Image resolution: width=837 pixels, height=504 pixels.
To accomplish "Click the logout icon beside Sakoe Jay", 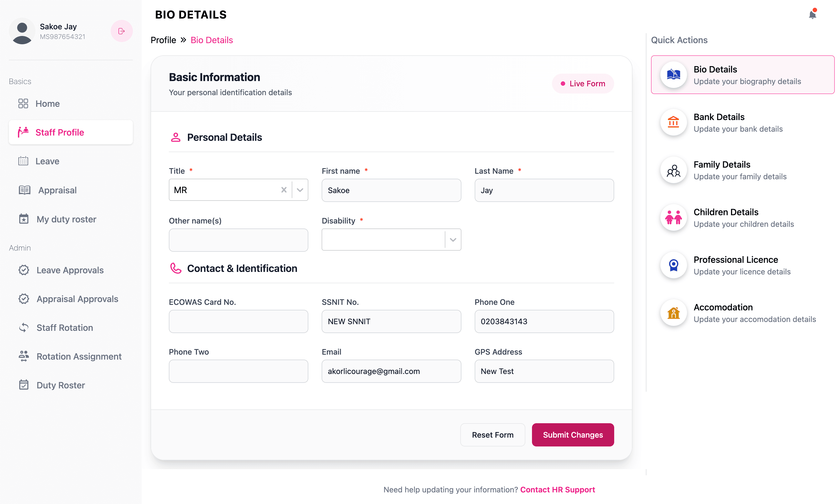I will 122,31.
